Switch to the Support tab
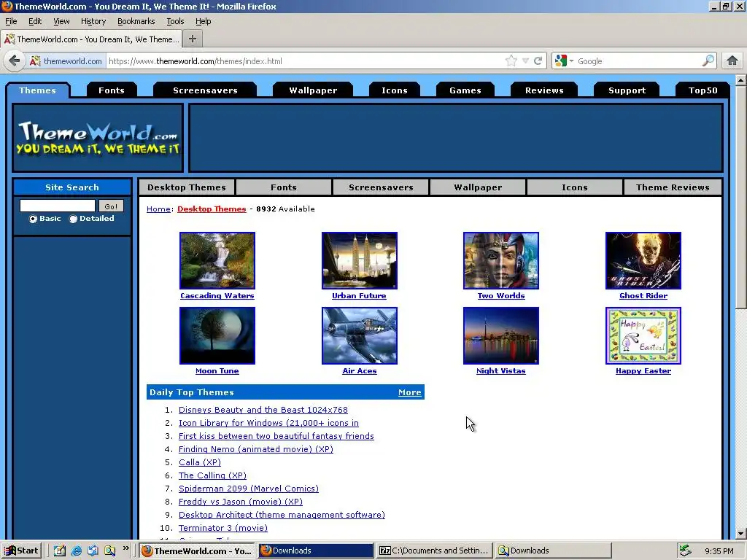 click(627, 90)
